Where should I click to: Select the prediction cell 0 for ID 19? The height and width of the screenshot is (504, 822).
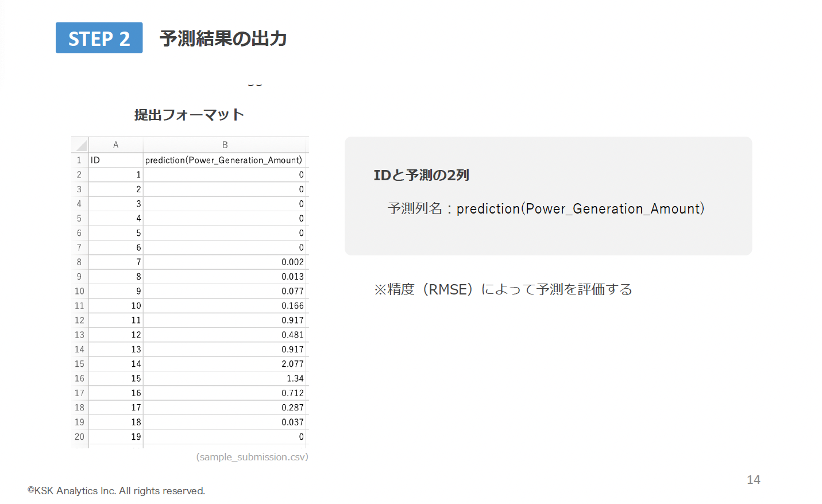[225, 436]
